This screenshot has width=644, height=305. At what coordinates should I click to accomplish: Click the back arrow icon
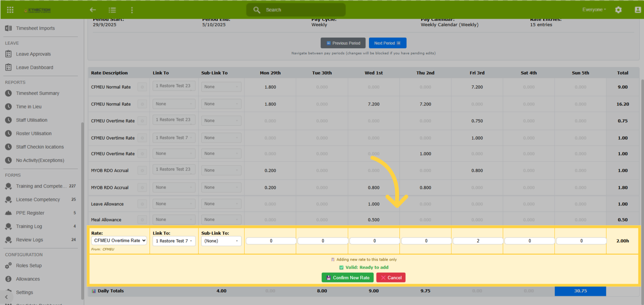pyautogui.click(x=93, y=10)
